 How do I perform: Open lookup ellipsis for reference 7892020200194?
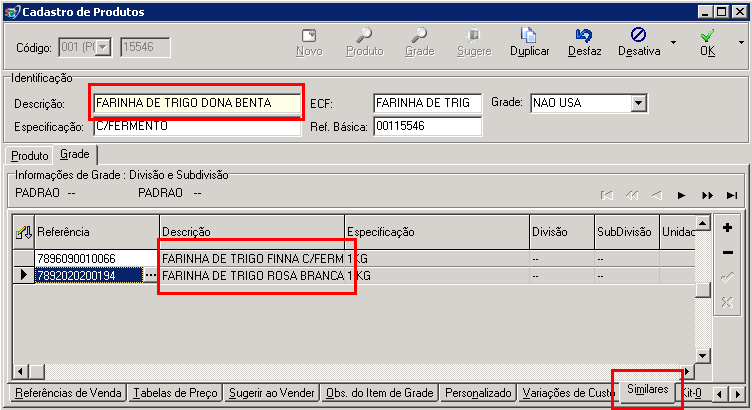pos(150,275)
